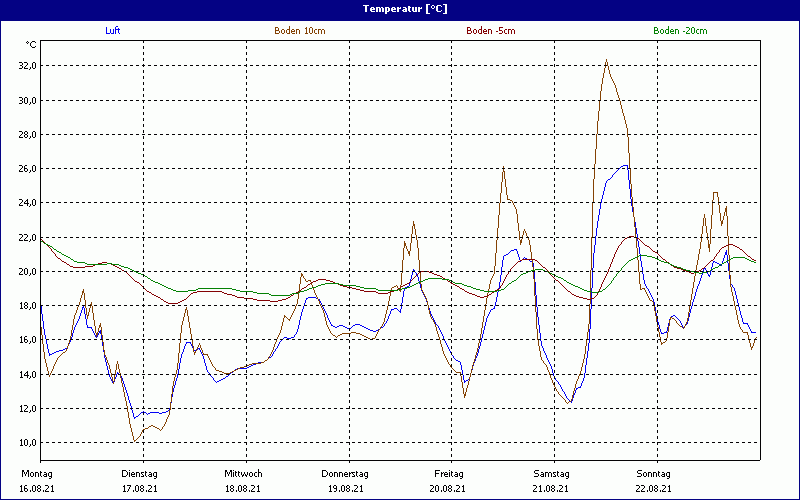Click the Dienstag day label
800x500 pixels.
tap(139, 474)
